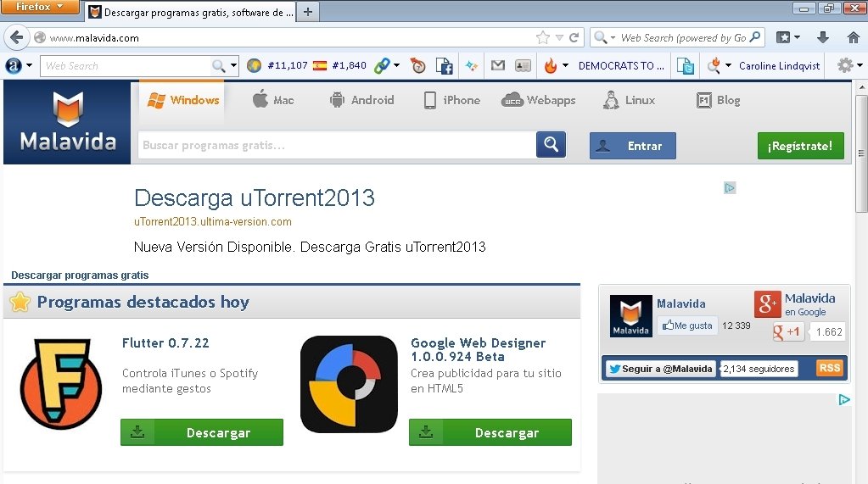Click the Twitter share toolbar icon

coord(686,66)
